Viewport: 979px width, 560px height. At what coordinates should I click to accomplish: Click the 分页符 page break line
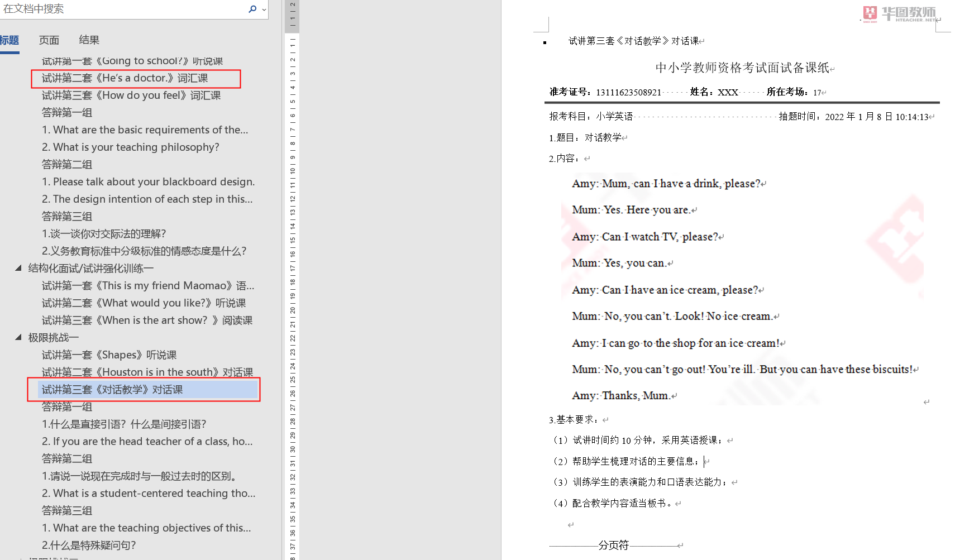coord(613,545)
